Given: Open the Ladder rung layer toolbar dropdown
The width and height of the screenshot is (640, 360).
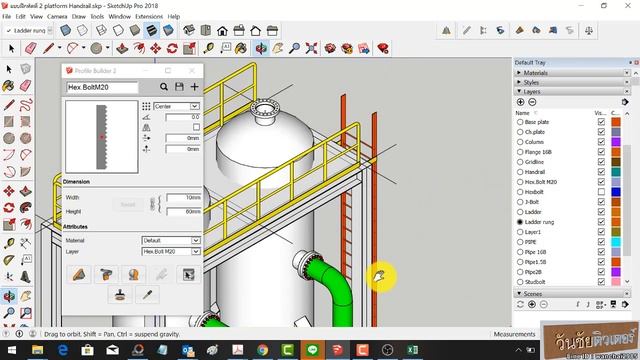Looking at the screenshot, I should tap(50, 31).
